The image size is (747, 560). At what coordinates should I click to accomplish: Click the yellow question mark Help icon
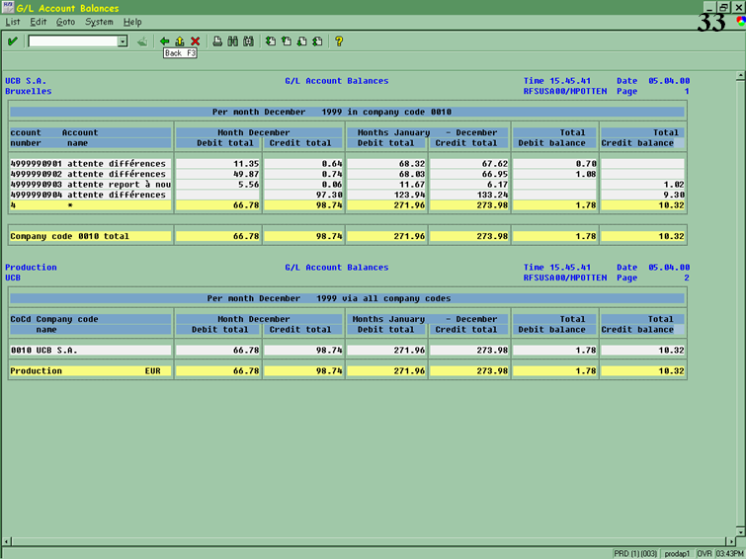pos(339,41)
